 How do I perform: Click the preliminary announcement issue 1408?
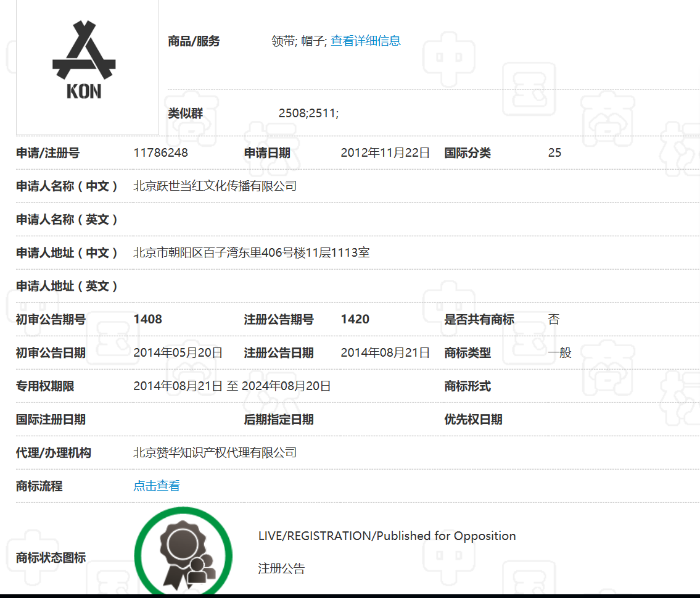click(148, 319)
